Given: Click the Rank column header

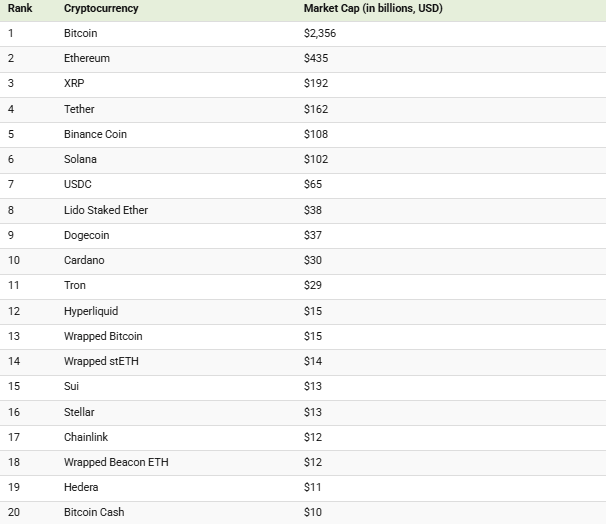Looking at the screenshot, I should point(20,8).
